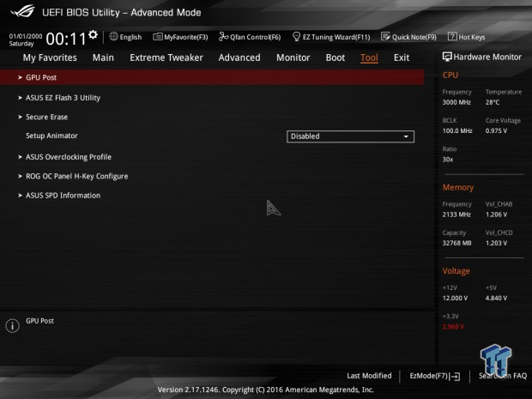
Task: Open the Secure Erase entry
Action: coord(47,117)
